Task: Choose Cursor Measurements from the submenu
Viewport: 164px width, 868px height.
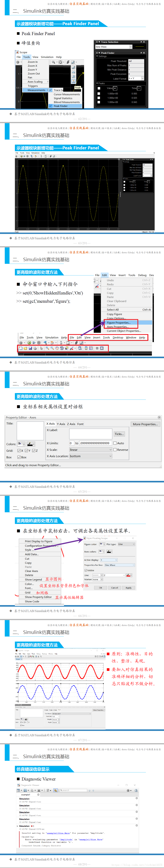Action: click(67, 94)
